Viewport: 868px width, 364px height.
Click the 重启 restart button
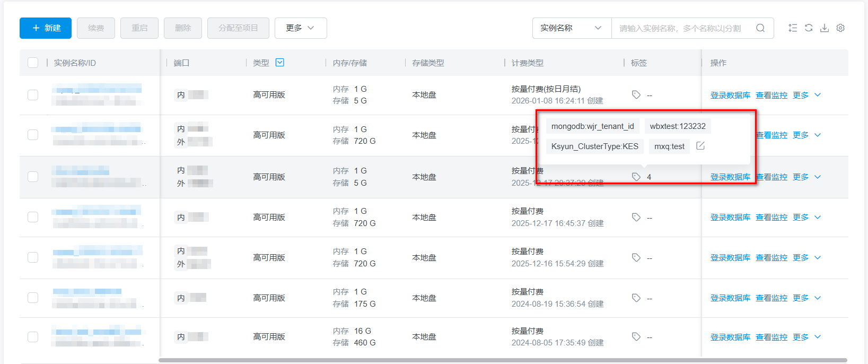[139, 28]
